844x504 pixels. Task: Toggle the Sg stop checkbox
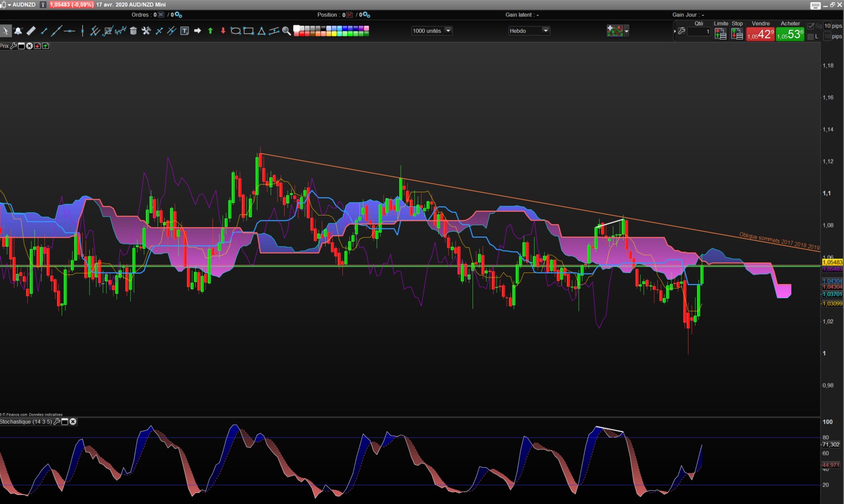[x=811, y=26]
